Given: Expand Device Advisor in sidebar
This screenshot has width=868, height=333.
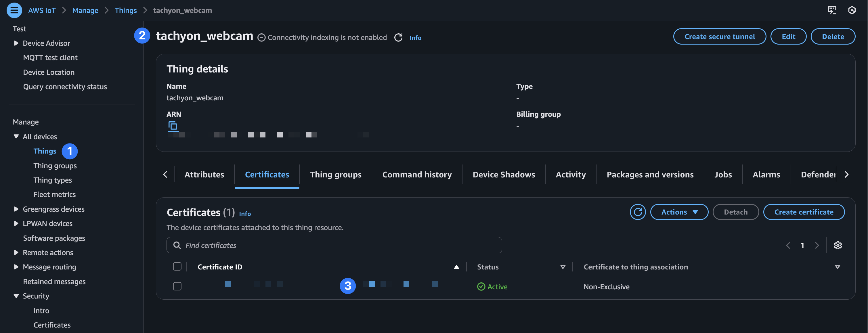Looking at the screenshot, I should [16, 43].
